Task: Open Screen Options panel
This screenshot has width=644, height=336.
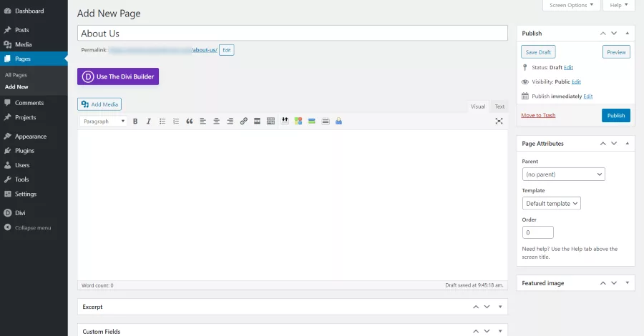Action: (571, 5)
